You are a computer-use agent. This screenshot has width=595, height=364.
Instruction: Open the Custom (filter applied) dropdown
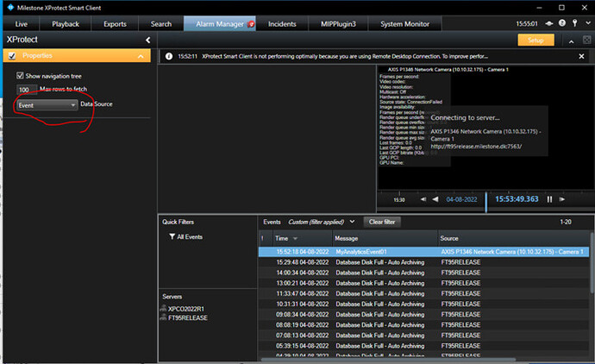(322, 222)
